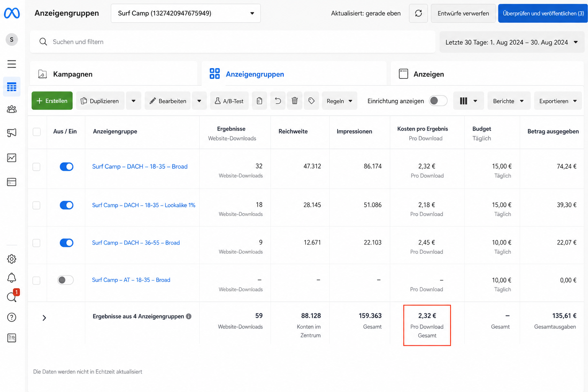Click Überprüfen und veröffentlichen (3) button
Screen dimensions: 588x392
tap(543, 13)
